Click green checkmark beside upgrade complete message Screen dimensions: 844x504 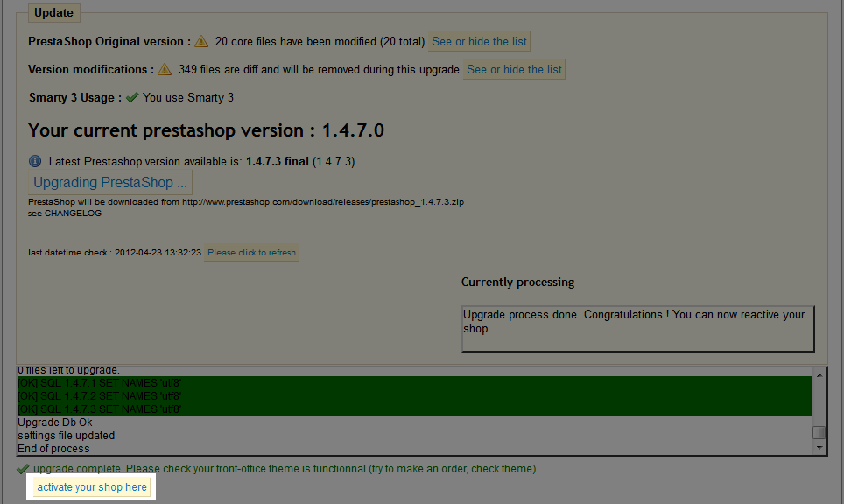click(23, 469)
